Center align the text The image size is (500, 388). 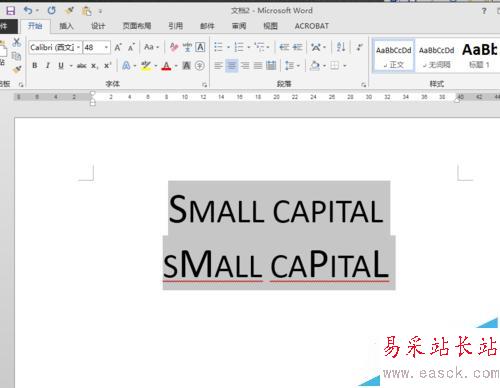[231, 66]
